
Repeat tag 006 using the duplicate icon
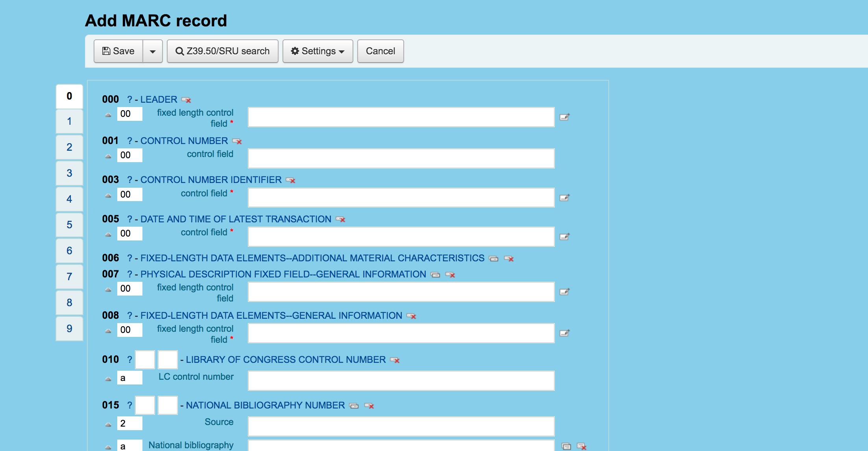(493, 259)
